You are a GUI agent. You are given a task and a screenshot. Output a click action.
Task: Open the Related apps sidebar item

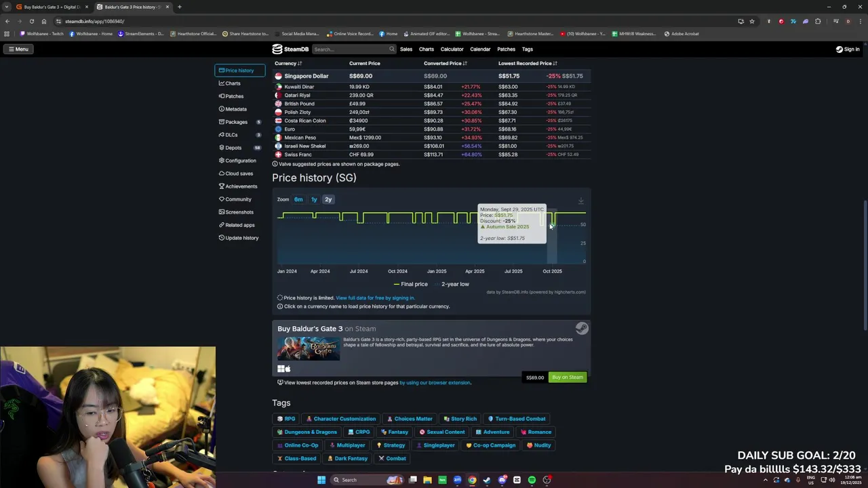tap(236, 225)
